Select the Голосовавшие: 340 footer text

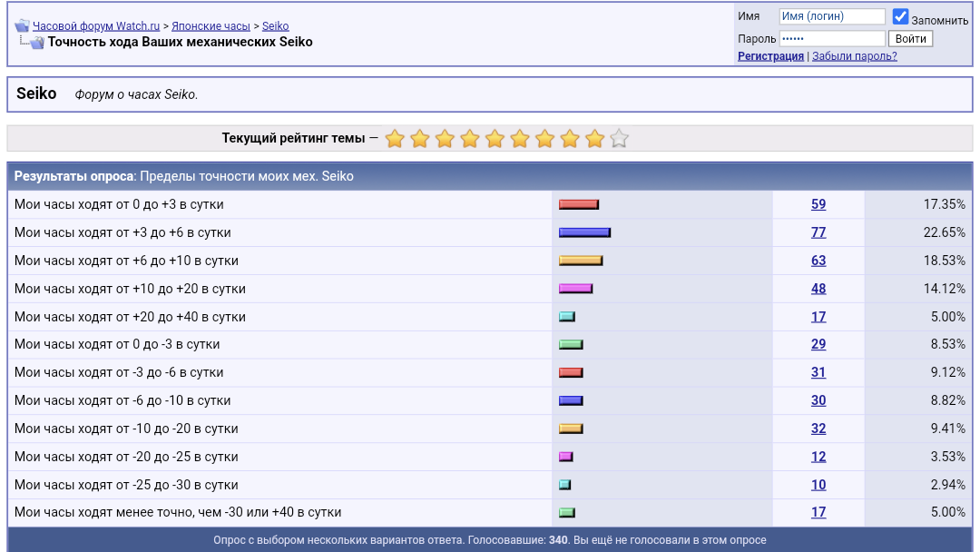point(517,540)
